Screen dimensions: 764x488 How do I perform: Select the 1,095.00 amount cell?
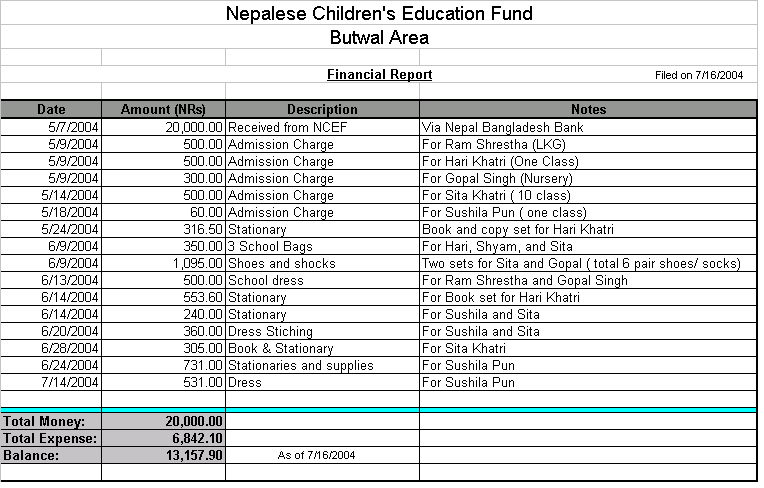pos(163,263)
